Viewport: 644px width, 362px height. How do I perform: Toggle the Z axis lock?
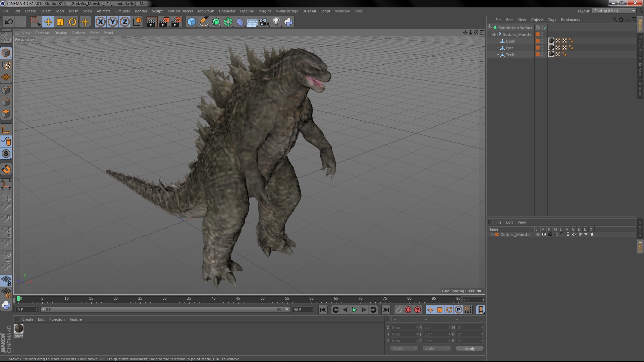(125, 22)
